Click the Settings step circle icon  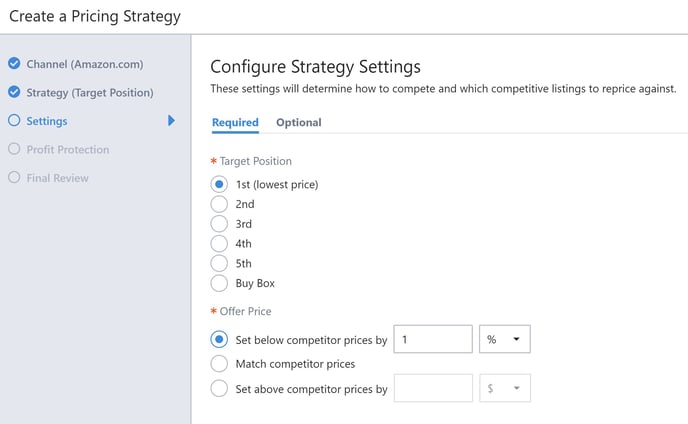click(x=14, y=121)
